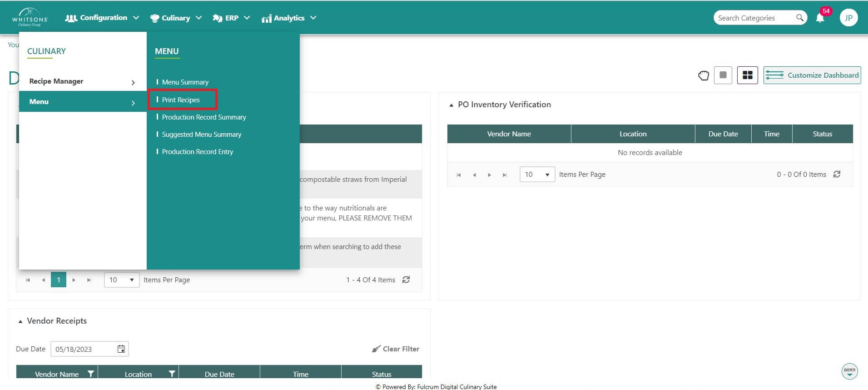Switch to the single-tile layout view
The image size is (868, 390).
point(723,75)
